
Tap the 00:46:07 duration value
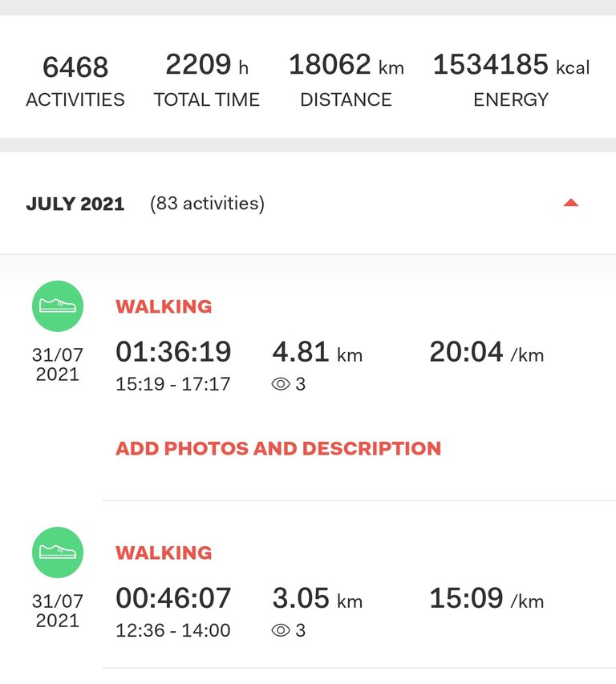[x=173, y=598]
